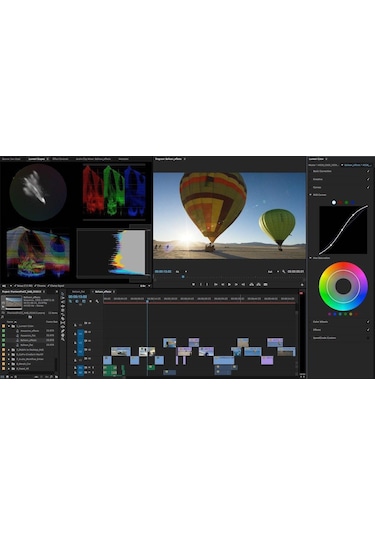
Task: Click the hue saturation color wheel ring
Action: (x=343, y=286)
